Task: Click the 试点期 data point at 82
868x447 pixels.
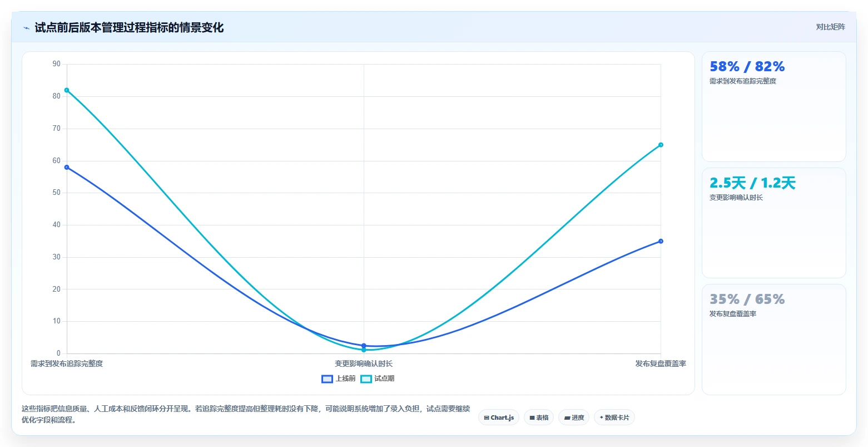Action: click(67, 90)
